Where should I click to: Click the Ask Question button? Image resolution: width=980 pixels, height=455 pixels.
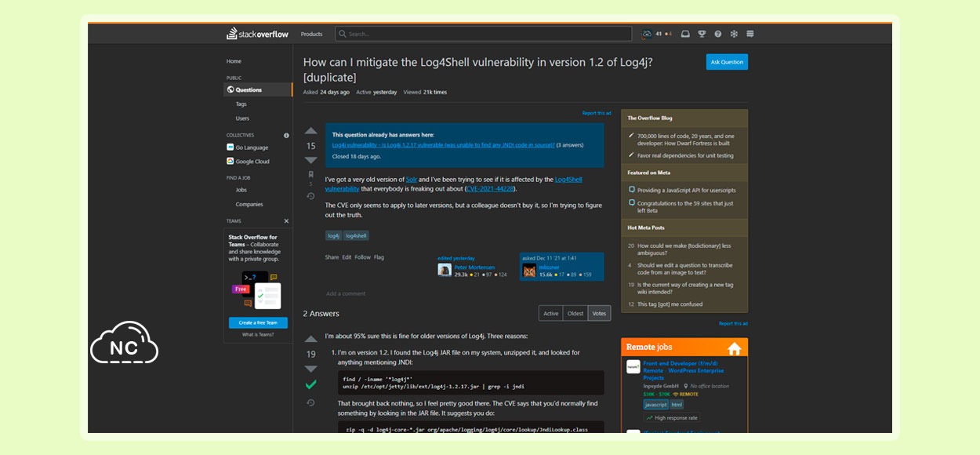727,62
